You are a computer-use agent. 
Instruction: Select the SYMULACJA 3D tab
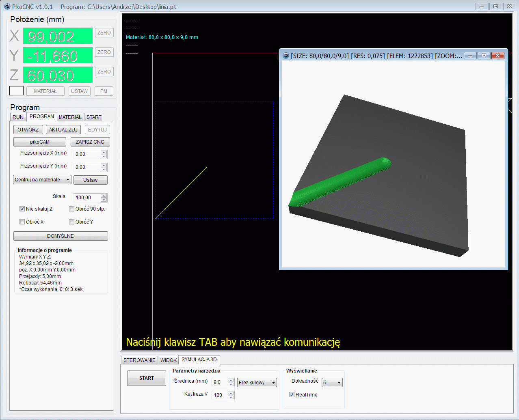[x=199, y=360]
